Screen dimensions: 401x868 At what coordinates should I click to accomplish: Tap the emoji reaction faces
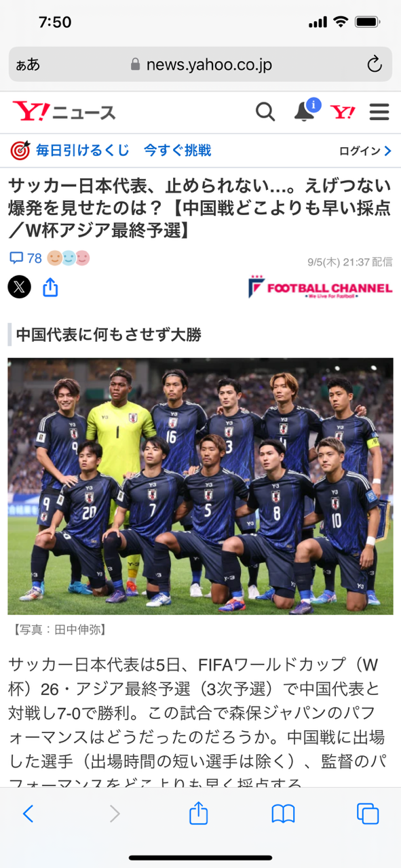69,258
